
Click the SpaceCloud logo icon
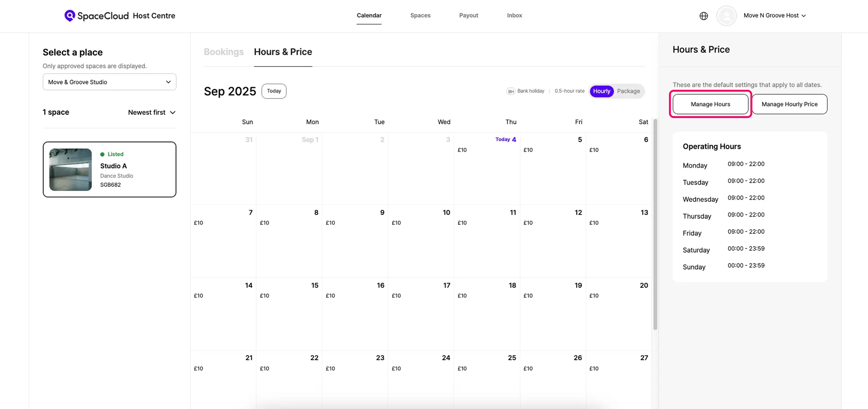tap(69, 16)
